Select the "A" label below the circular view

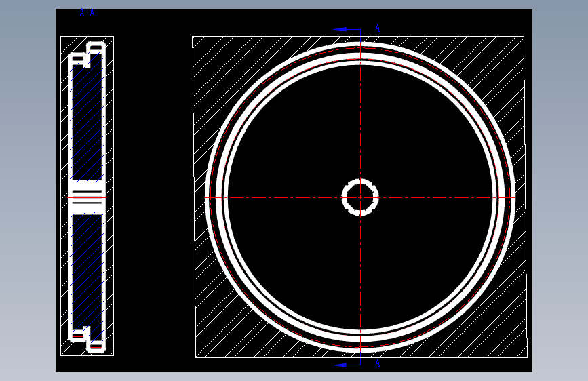pos(378,363)
